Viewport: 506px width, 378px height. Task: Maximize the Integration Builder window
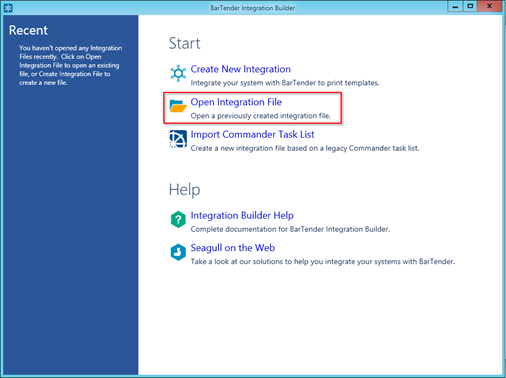(470, 6)
